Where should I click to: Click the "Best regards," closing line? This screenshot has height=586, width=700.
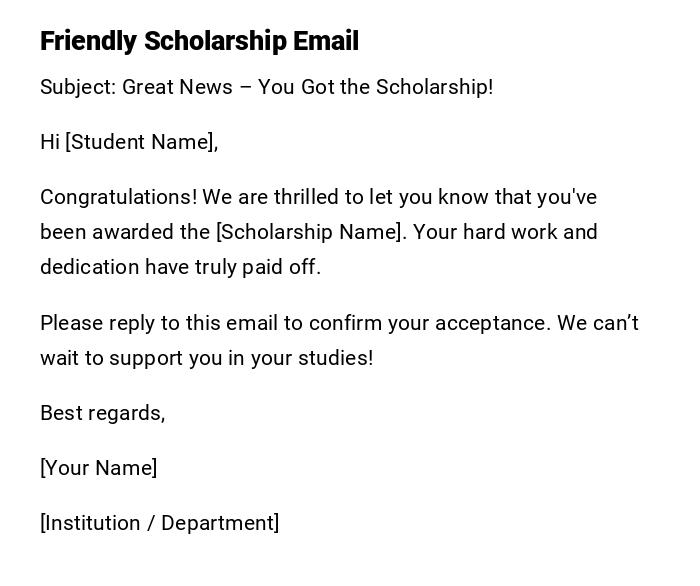coord(102,413)
